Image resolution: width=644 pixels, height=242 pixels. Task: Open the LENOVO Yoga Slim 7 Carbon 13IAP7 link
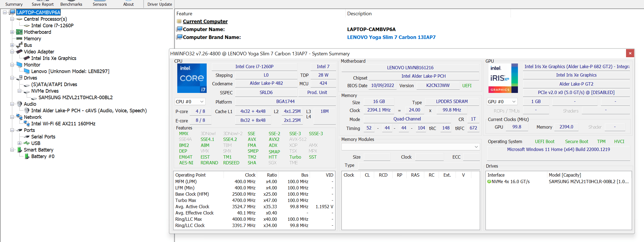tap(391, 37)
